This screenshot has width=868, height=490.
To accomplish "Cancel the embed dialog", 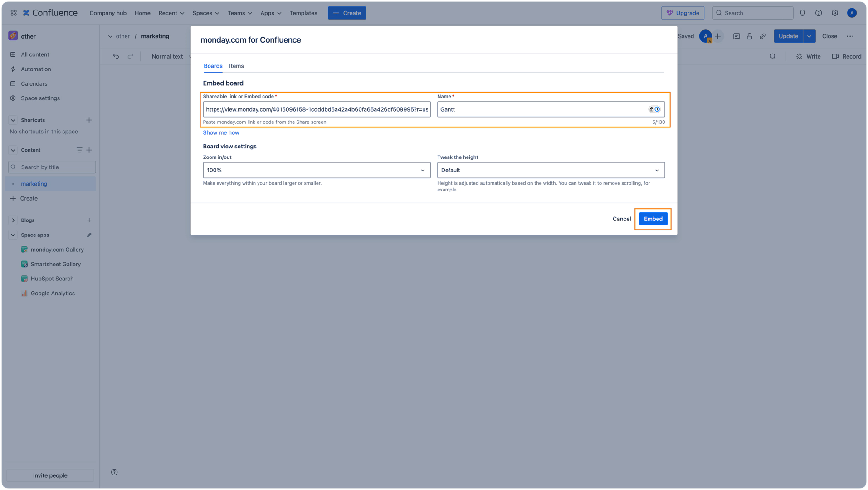I will pos(621,219).
